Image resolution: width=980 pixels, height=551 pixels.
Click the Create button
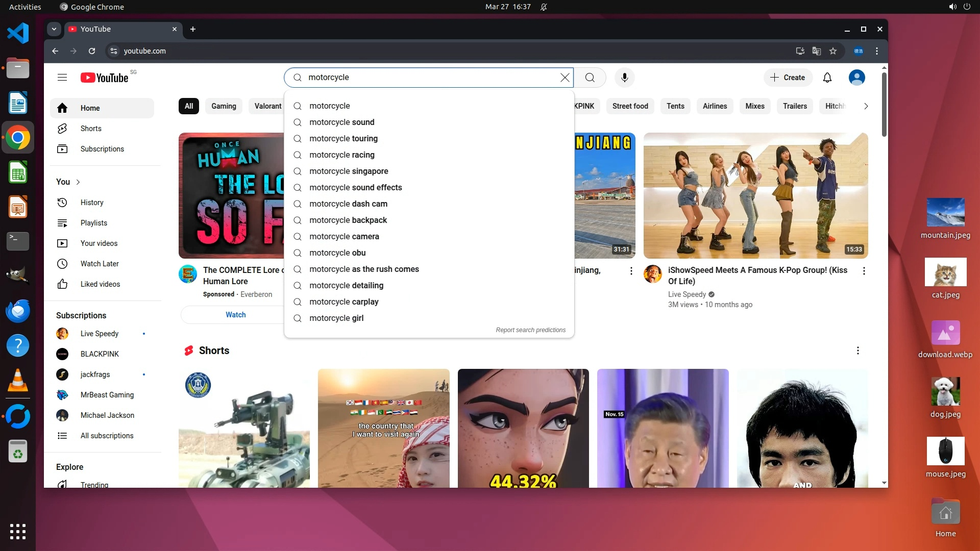coord(788,78)
